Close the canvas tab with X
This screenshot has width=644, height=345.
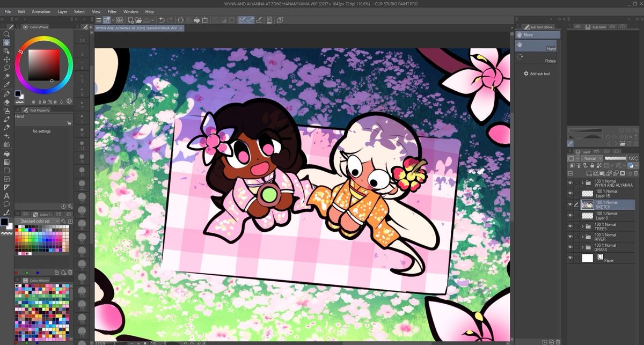(181, 28)
